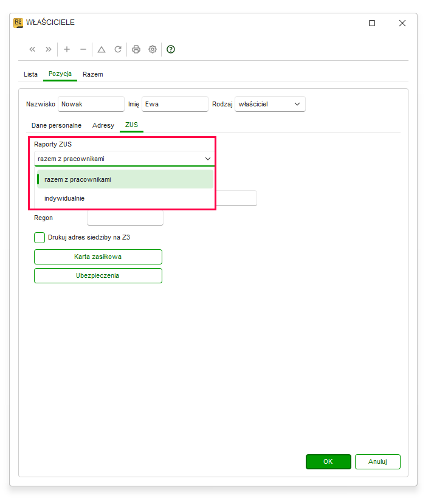This screenshot has height=504, width=434.
Task: Open the Dane personalne sub-tab
Action: pyautogui.click(x=57, y=125)
